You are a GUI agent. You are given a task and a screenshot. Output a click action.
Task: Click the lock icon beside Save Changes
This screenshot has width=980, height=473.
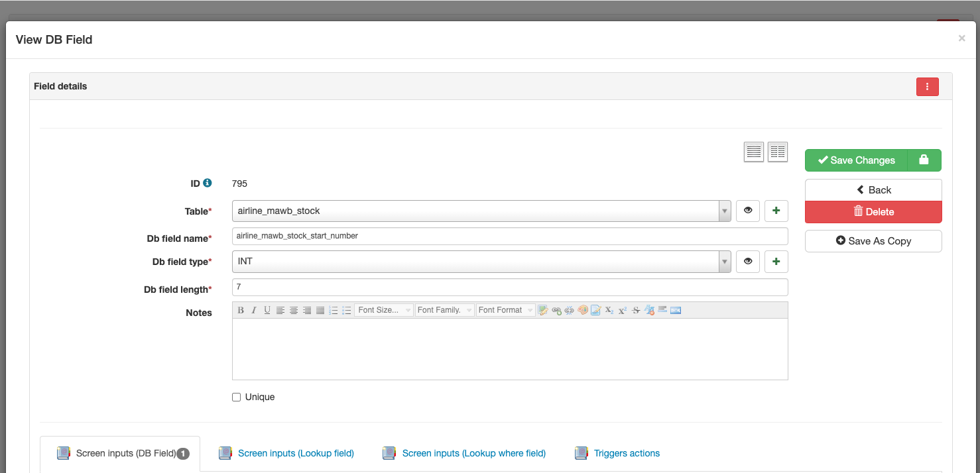(x=924, y=160)
